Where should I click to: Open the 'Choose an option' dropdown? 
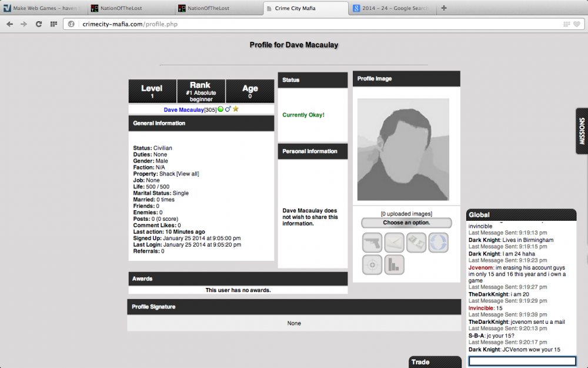406,222
